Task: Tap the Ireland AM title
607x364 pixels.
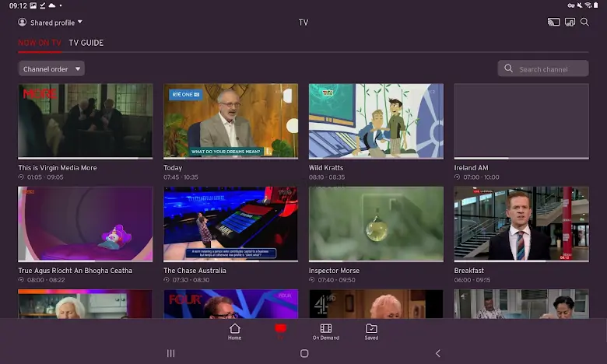Action: tap(471, 168)
